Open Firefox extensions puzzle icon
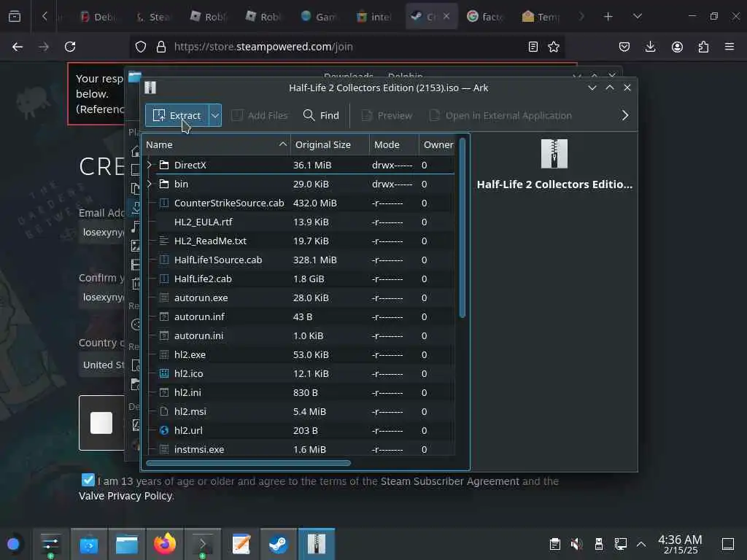 pos(703,47)
